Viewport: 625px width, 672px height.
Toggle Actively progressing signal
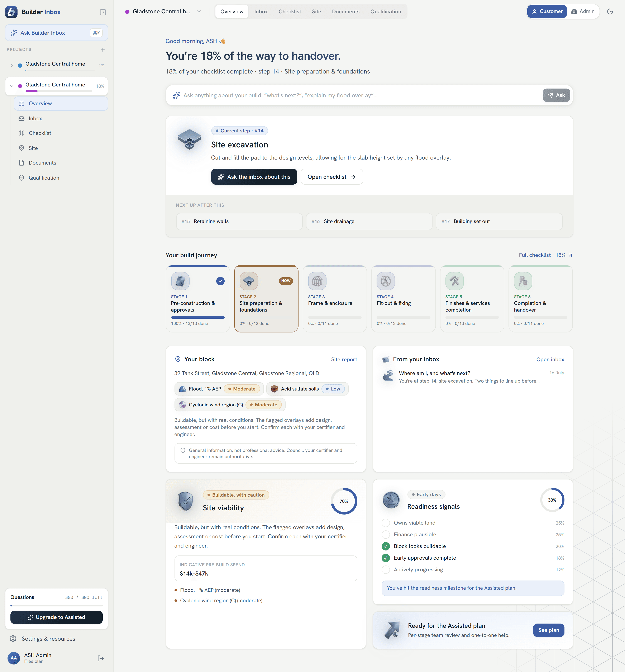coord(386,570)
